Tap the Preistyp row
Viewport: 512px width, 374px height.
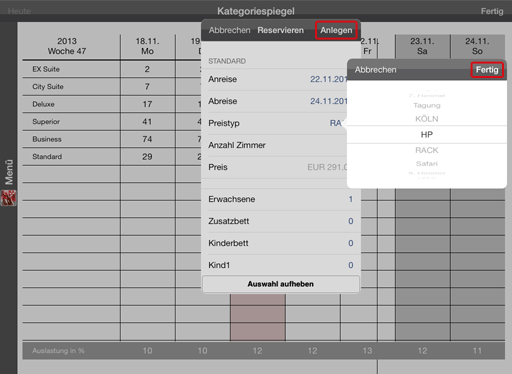point(277,123)
